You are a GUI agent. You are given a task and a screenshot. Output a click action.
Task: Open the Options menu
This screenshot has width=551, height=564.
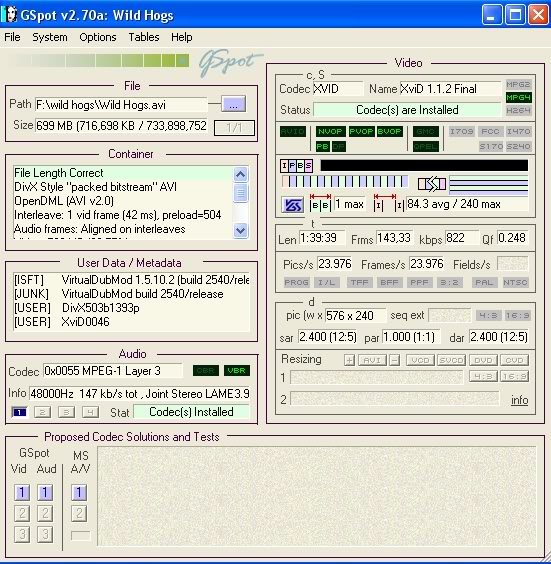[97, 37]
